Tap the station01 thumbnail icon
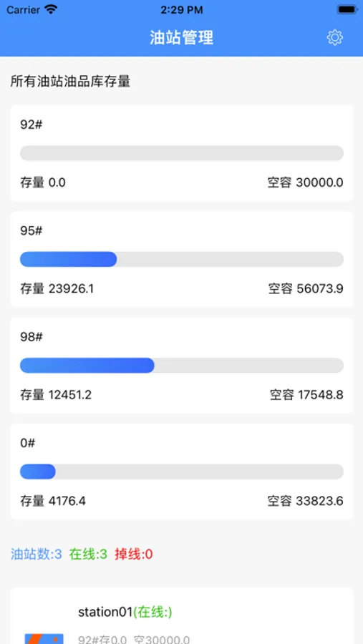The width and height of the screenshot is (363, 644). tap(44, 638)
